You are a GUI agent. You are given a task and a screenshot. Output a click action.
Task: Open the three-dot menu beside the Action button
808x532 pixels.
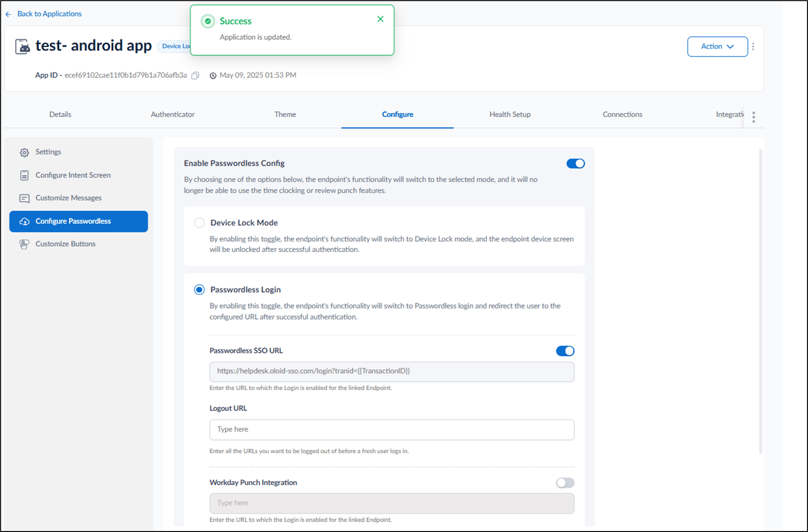753,47
